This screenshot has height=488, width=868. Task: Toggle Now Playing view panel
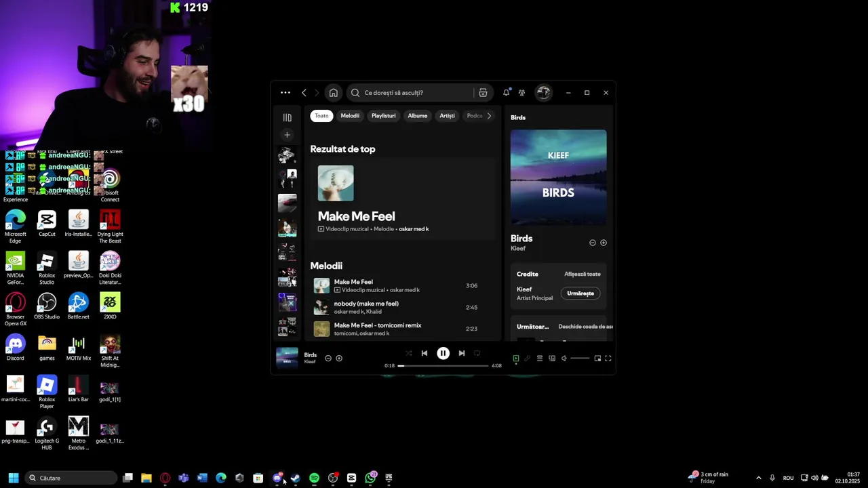(x=516, y=359)
